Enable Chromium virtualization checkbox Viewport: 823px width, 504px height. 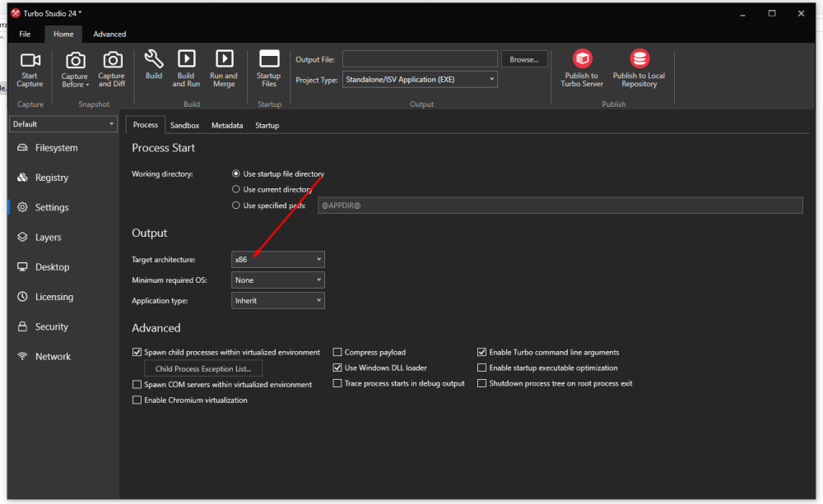pos(137,400)
